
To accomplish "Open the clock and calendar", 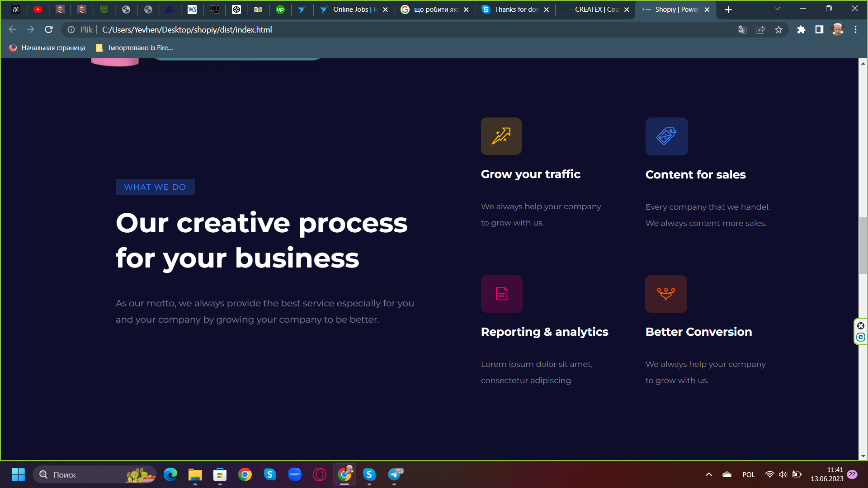I will pos(827,474).
